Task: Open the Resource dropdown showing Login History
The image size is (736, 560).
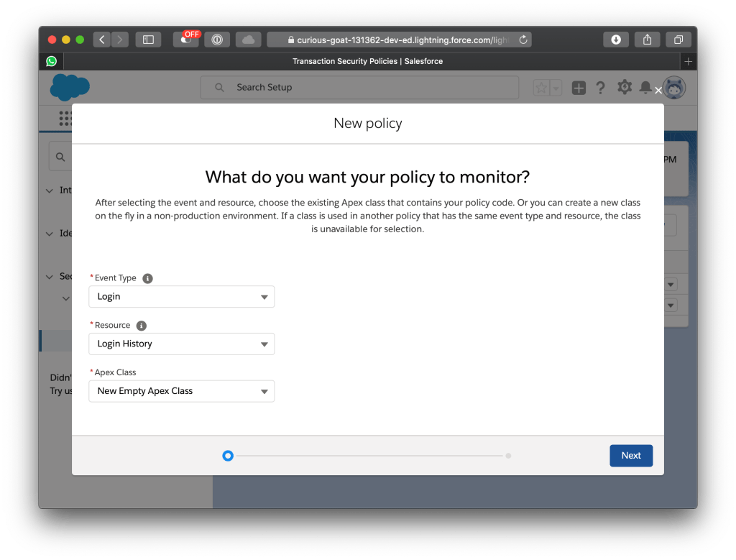Action: 181,344
